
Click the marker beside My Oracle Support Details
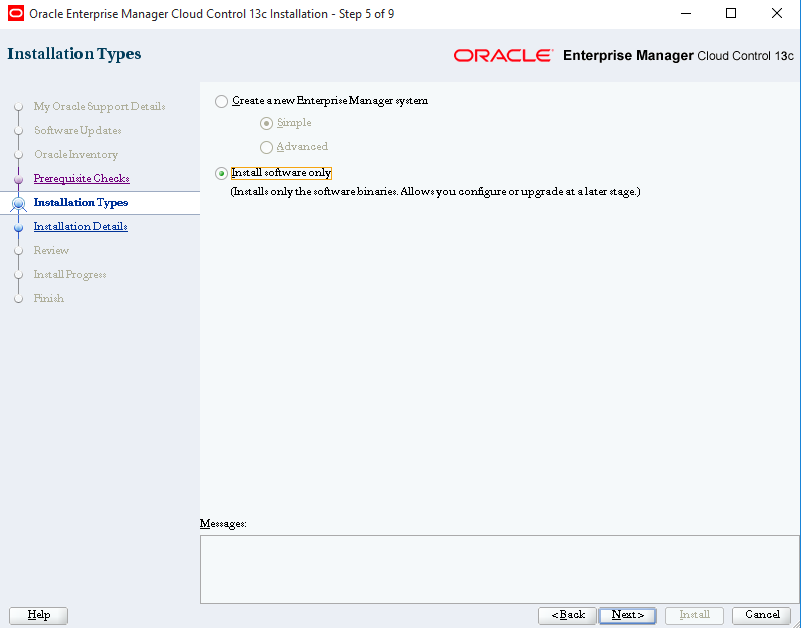[x=19, y=106]
